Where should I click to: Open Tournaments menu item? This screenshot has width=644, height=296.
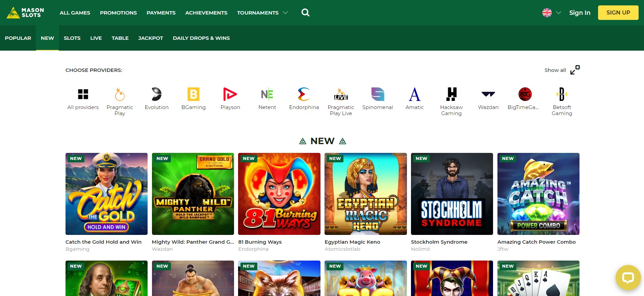coord(258,13)
